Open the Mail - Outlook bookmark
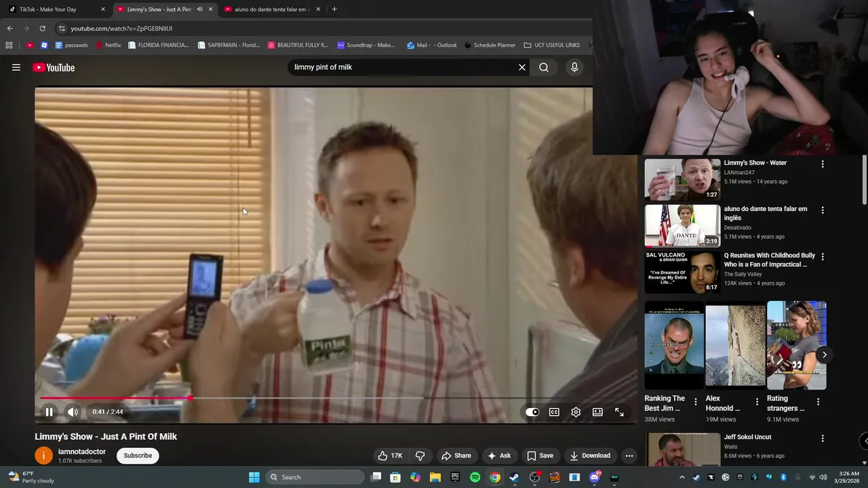This screenshot has height=488, width=868. (x=431, y=45)
